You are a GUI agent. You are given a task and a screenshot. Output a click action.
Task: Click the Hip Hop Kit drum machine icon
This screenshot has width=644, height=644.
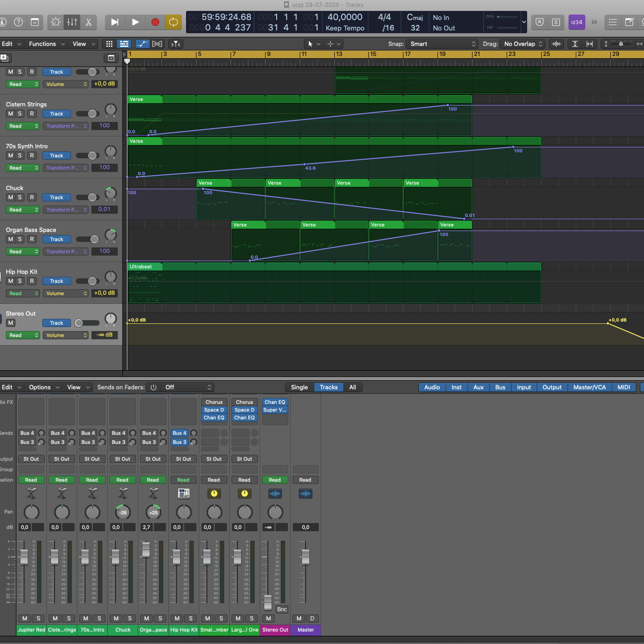183,493
